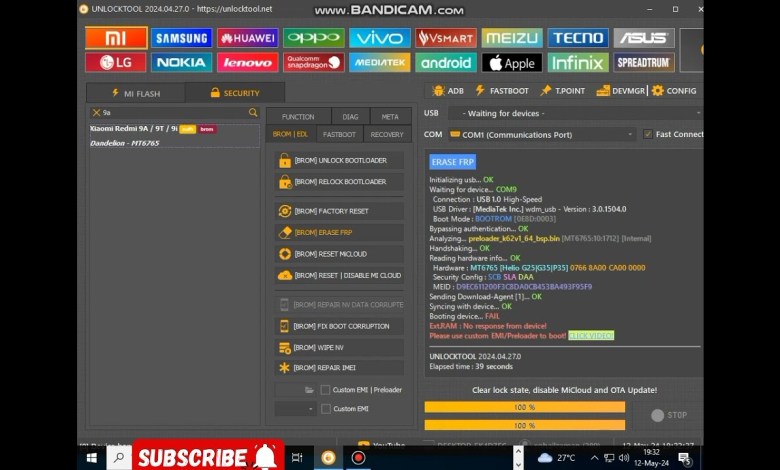The image size is (780, 470).
Task: Open the T.POINT tool
Action: pos(563,91)
